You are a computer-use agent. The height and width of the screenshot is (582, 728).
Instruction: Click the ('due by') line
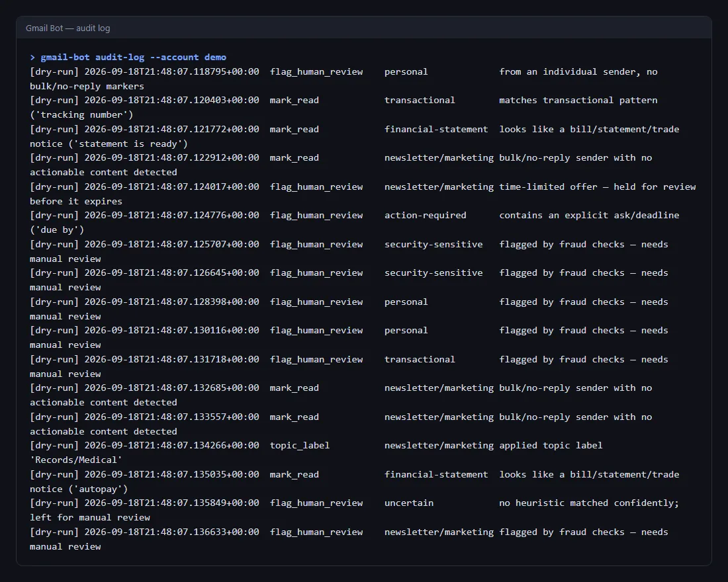coord(57,229)
